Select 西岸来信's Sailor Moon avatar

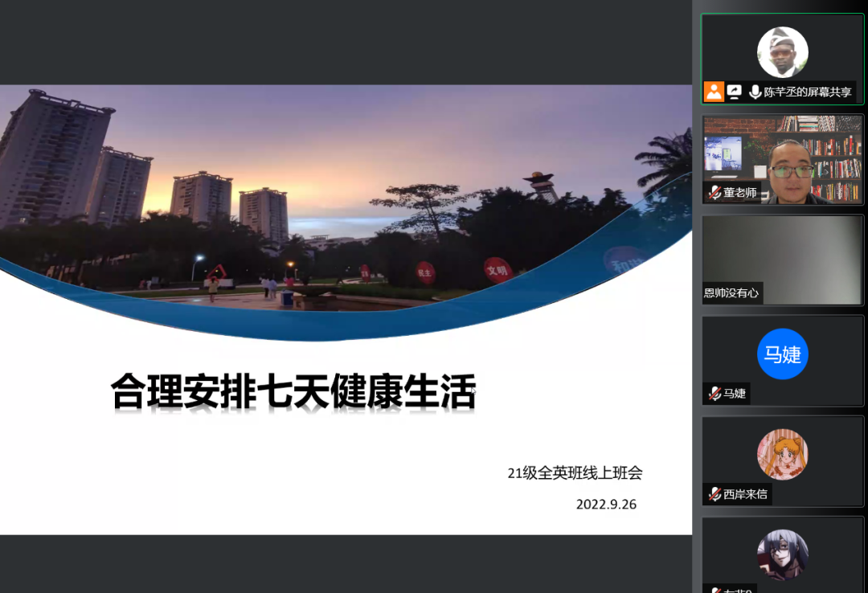(782, 454)
